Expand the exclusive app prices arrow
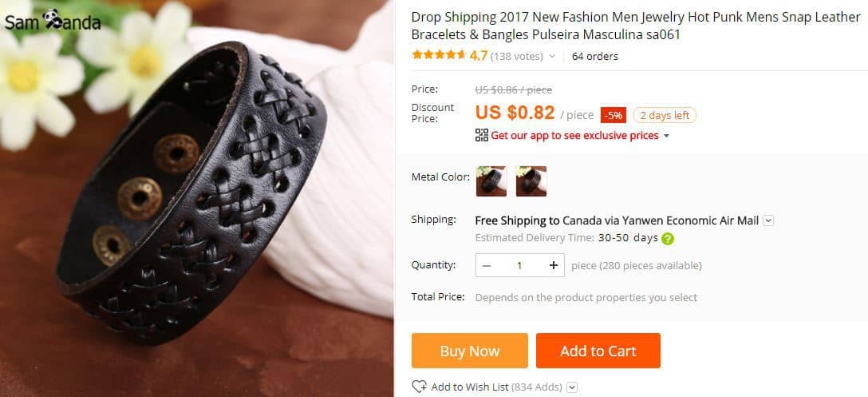The image size is (868, 397). tap(667, 136)
